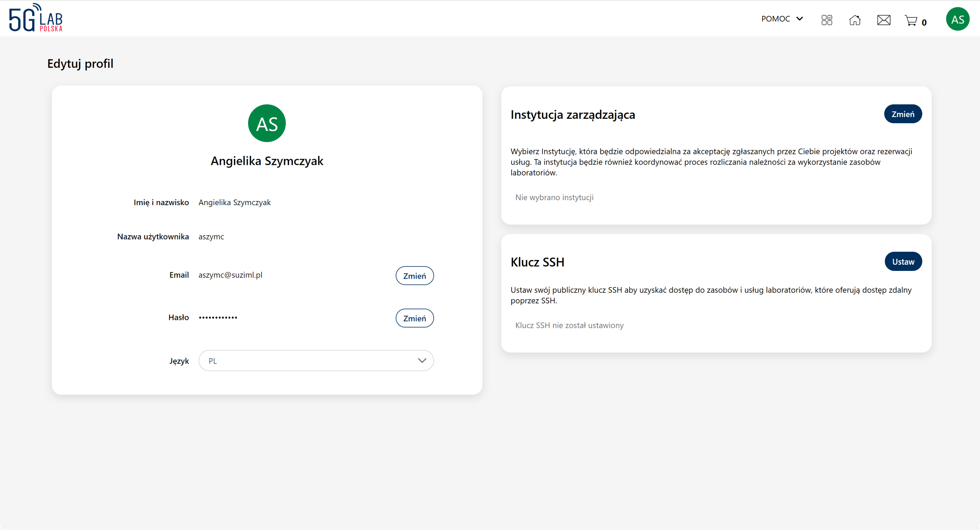Click the email address aszymc@suziml.pl
The height and width of the screenshot is (530, 980).
coord(230,275)
